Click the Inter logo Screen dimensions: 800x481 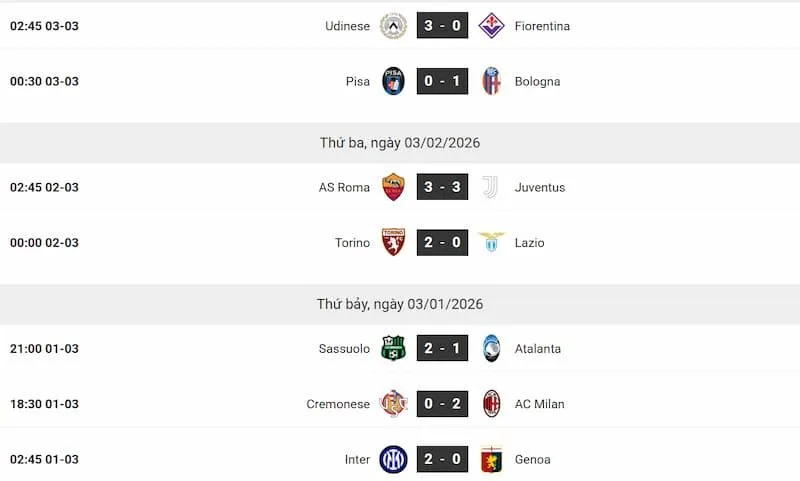pyautogui.click(x=393, y=459)
